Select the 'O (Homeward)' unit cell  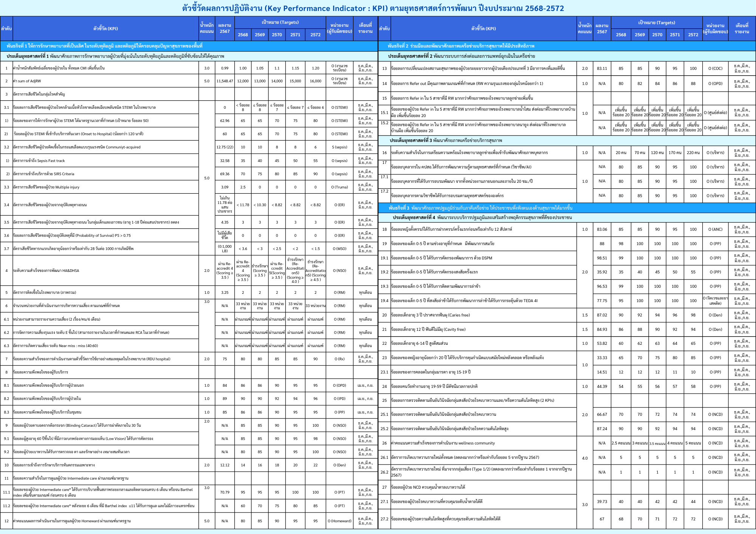(339, 521)
